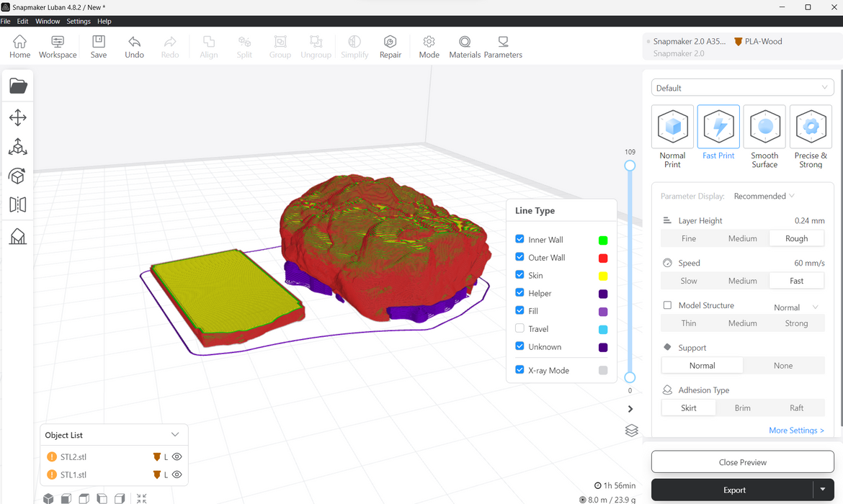
Task: Click the Repair tool icon
Action: 390,46
